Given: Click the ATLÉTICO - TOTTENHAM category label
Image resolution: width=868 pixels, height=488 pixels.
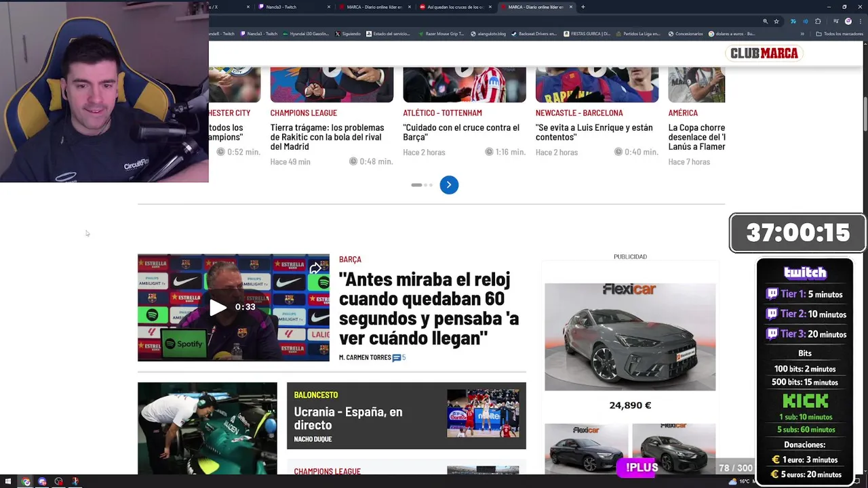Looking at the screenshot, I should click(442, 113).
